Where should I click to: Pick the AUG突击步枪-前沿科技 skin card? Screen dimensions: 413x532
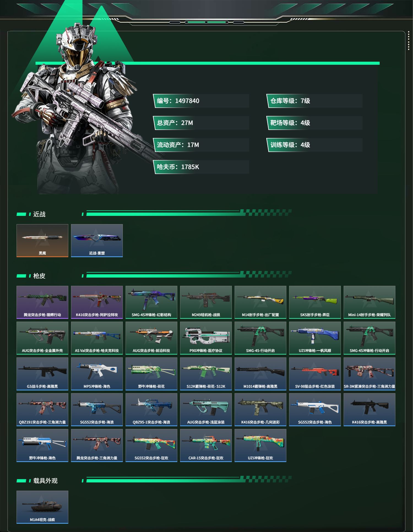[x=151, y=338]
